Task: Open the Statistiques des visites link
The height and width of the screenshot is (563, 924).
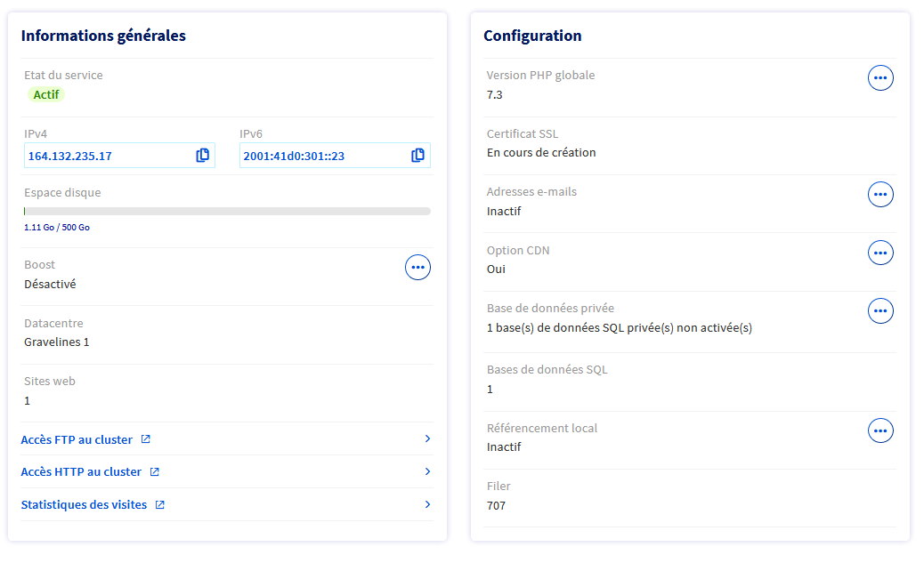Action: click(84, 505)
